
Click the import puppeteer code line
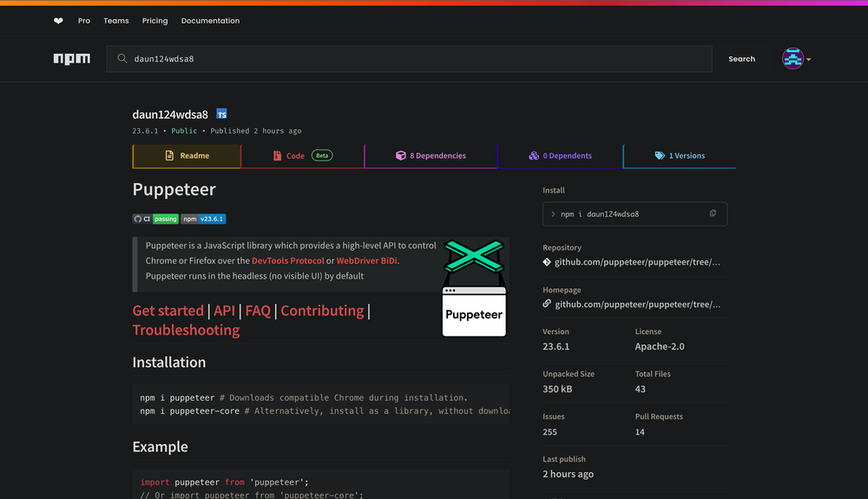pos(224,483)
